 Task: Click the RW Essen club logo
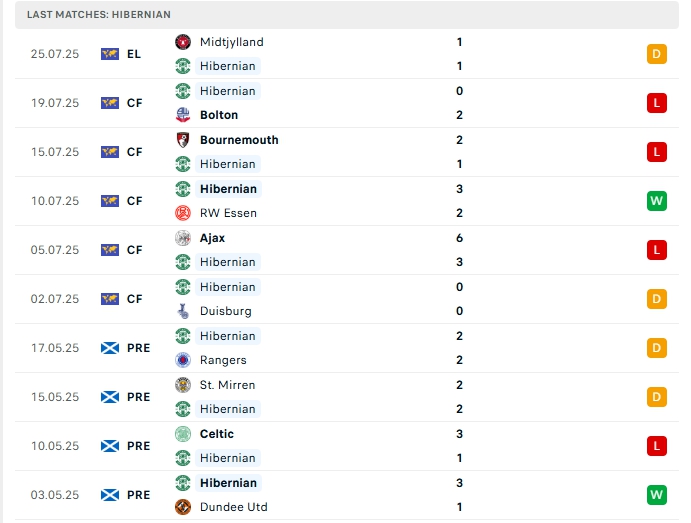coord(183,213)
